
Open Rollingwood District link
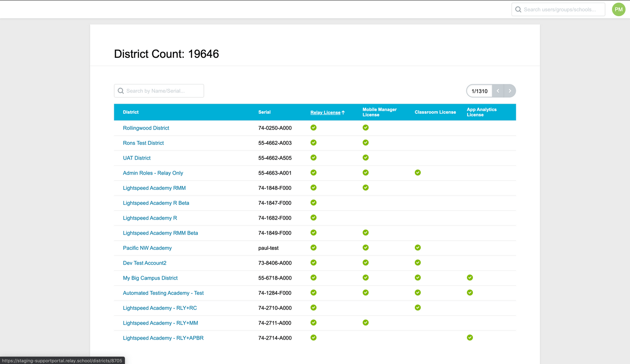pos(146,128)
